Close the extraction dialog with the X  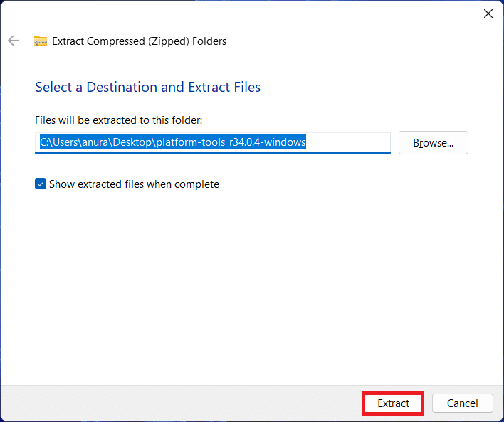point(488,14)
